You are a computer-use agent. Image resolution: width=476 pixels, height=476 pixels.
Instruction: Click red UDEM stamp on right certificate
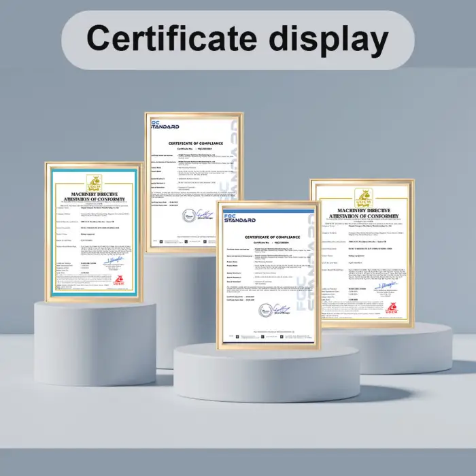click(x=392, y=308)
